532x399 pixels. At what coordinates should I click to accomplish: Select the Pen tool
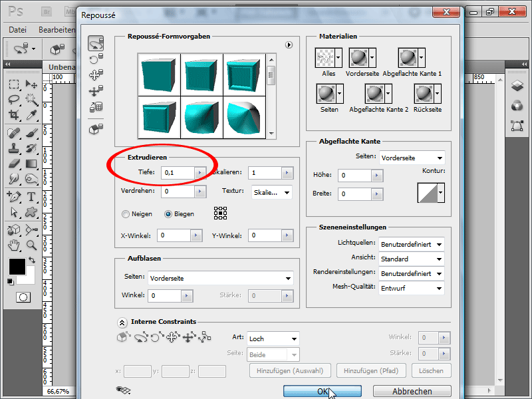point(13,196)
